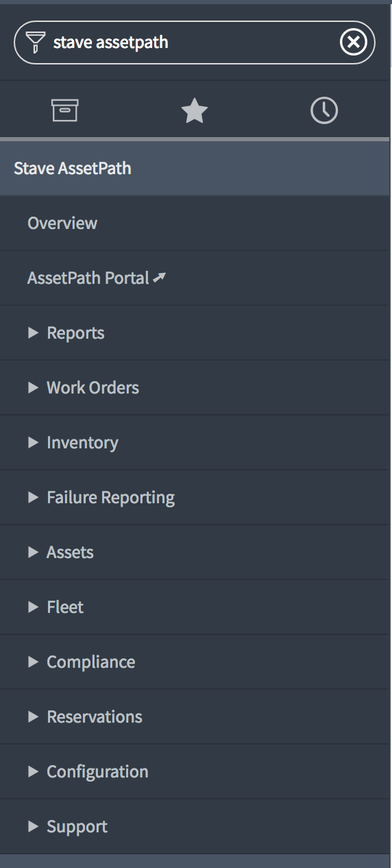Expand the Reports module triangle
Screen dimensions: 392x868
[x=33, y=333]
